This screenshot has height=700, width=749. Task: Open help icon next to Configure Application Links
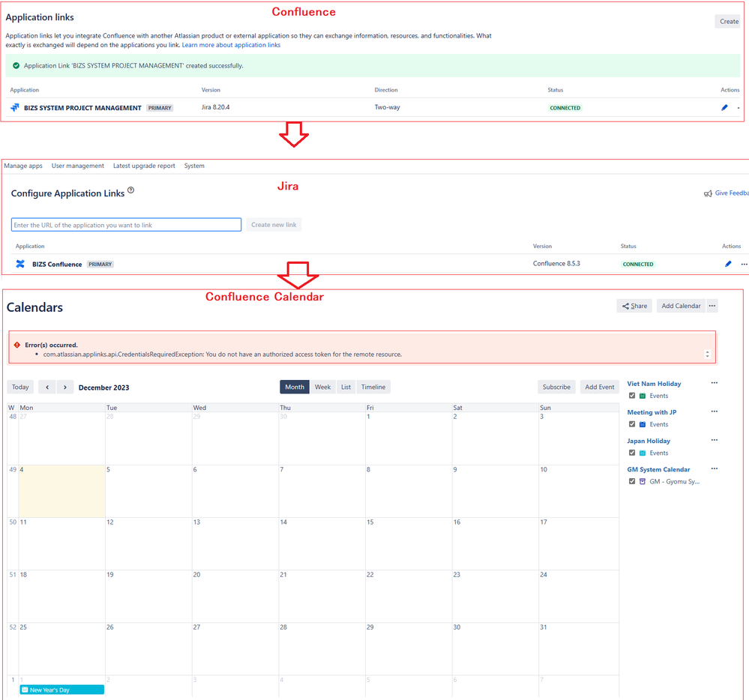131,190
